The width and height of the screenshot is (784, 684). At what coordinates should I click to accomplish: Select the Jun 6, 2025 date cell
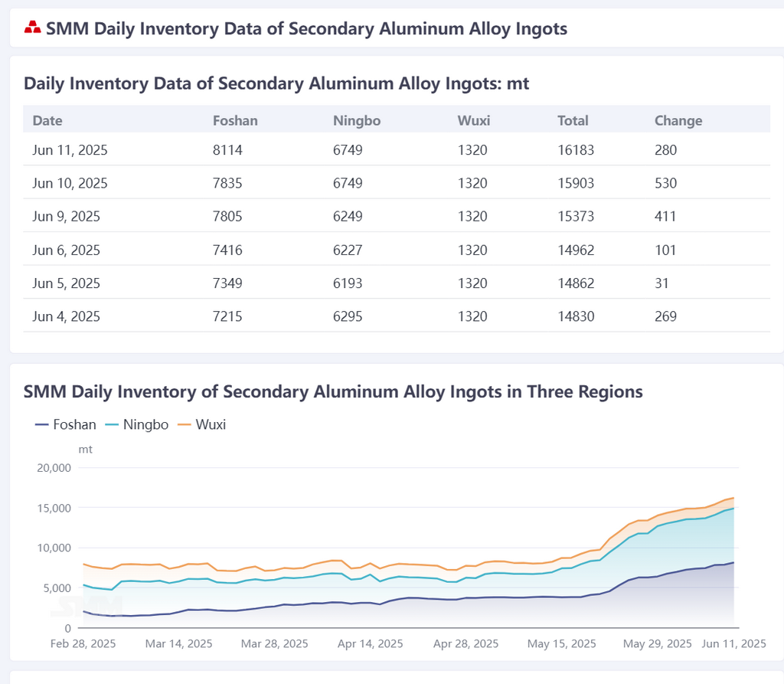[66, 250]
